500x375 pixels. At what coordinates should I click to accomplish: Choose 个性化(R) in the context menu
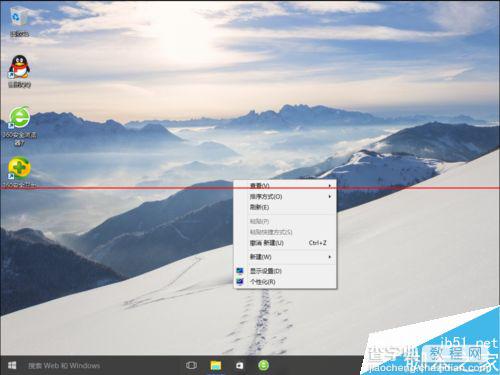click(285, 282)
